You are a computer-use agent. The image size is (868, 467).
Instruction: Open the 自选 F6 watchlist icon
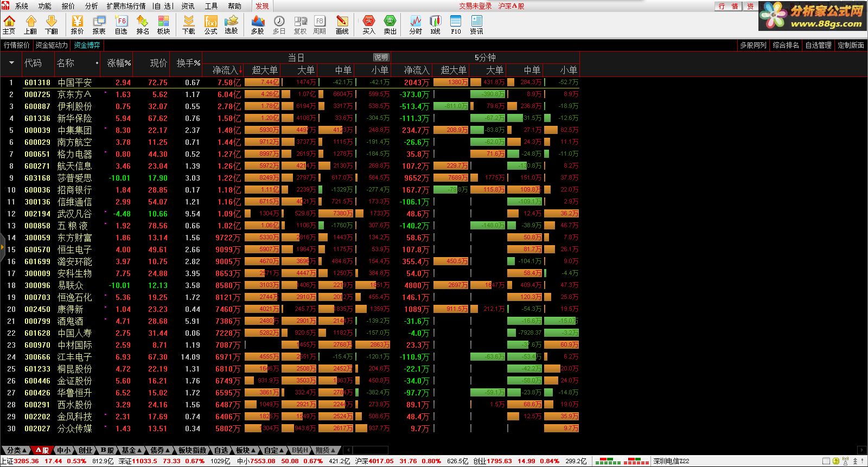[x=121, y=25]
